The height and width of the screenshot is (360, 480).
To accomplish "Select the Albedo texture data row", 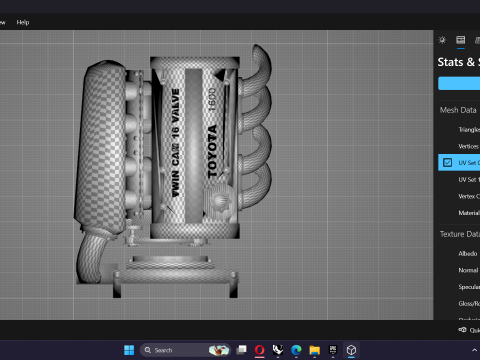I will click(x=459, y=254).
